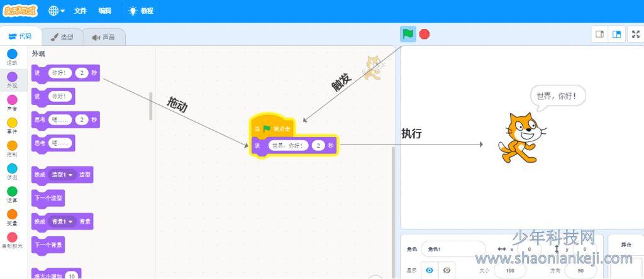The height and width of the screenshot is (279, 644).
Task: Show the sprite with eye icon
Action: tap(430, 270)
